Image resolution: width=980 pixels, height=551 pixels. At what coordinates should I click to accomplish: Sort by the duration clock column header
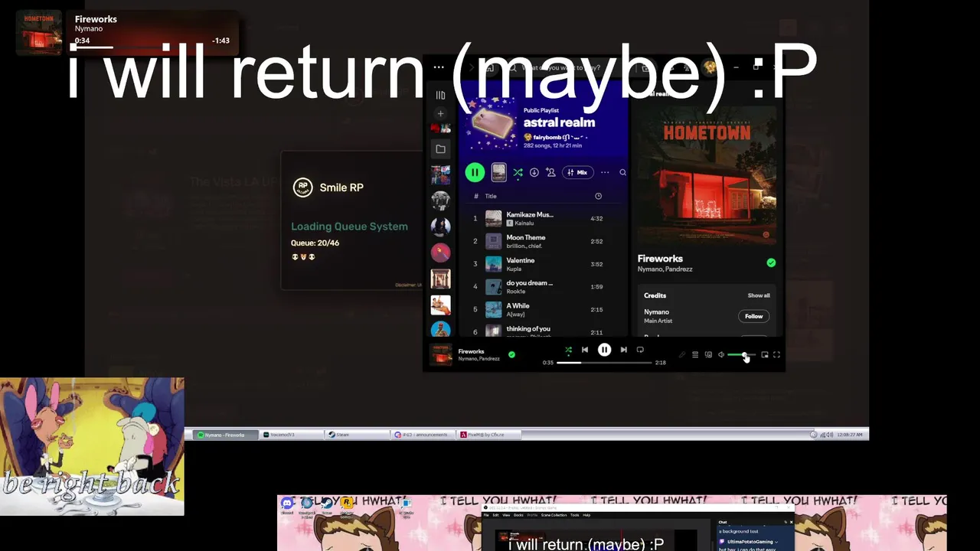pos(598,196)
